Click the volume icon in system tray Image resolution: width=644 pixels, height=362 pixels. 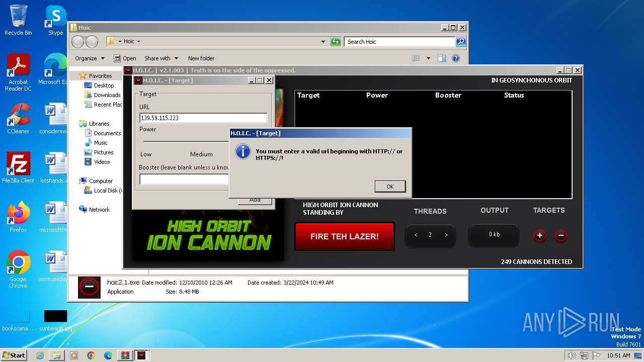click(x=572, y=355)
